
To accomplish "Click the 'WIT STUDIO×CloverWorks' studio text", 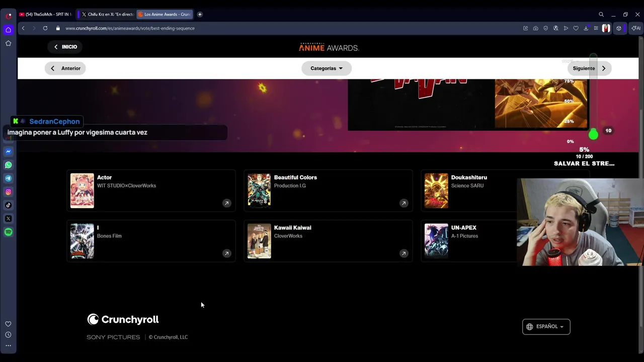I will (126, 186).
